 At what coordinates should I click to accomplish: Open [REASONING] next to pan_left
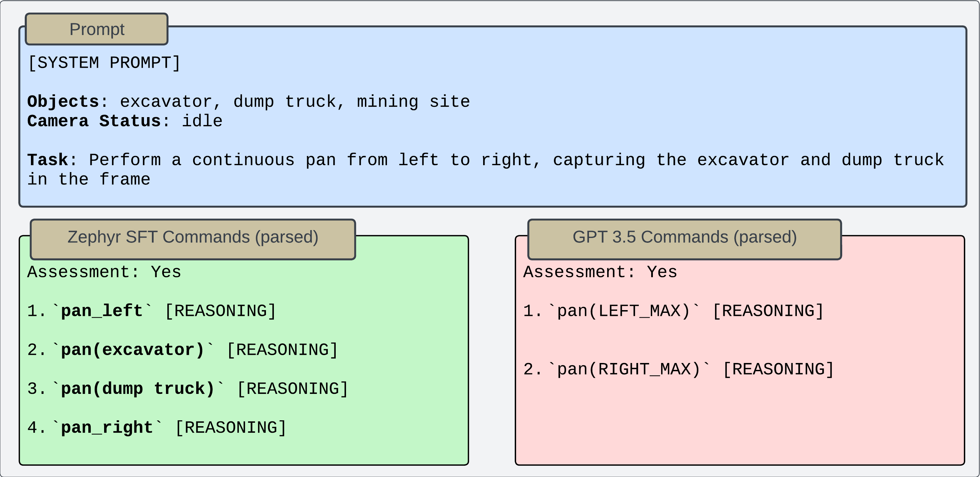(221, 311)
